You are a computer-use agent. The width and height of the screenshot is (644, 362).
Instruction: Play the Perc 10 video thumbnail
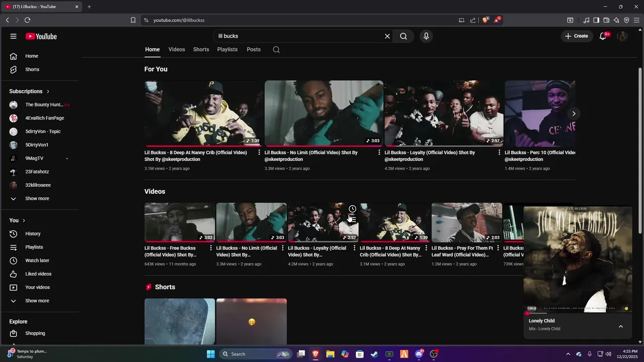540,113
